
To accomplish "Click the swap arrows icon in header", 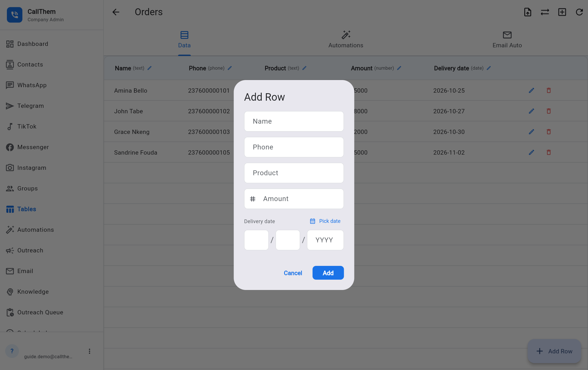I will [x=545, y=12].
